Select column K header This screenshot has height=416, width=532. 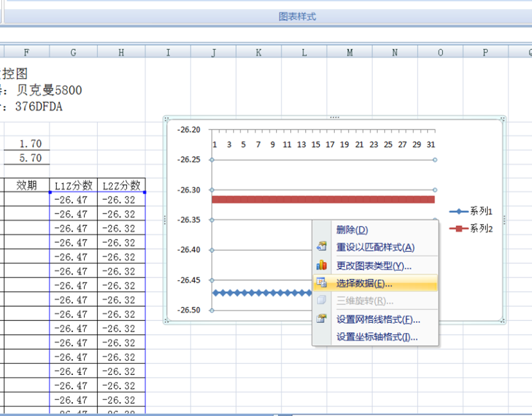[x=259, y=52]
